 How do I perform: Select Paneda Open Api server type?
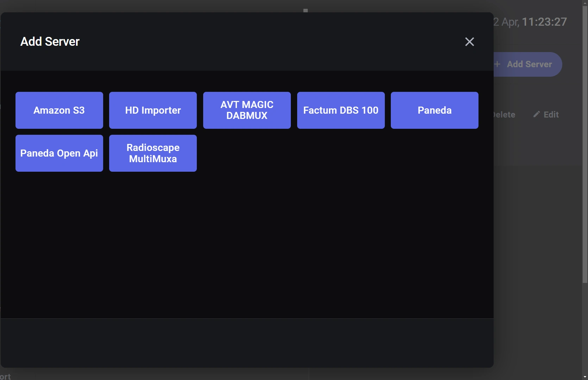pyautogui.click(x=59, y=153)
